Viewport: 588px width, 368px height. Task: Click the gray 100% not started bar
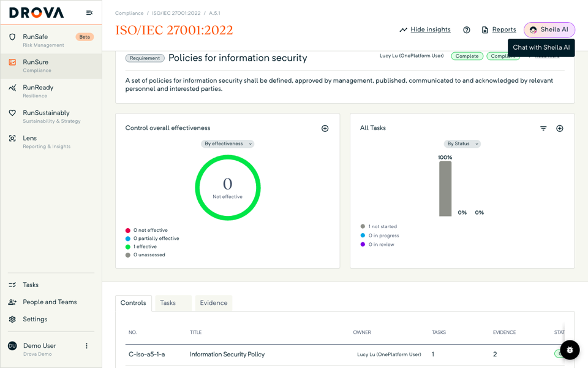445,188
